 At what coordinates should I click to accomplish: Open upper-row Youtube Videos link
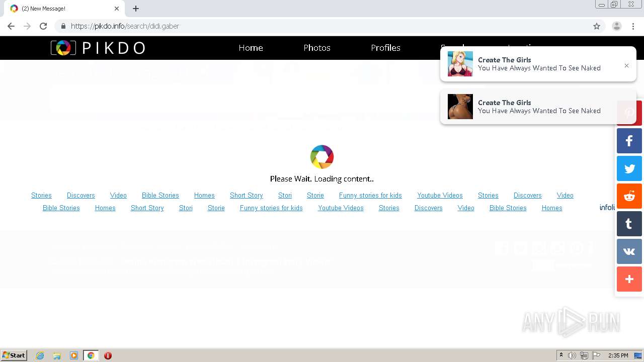(x=440, y=195)
